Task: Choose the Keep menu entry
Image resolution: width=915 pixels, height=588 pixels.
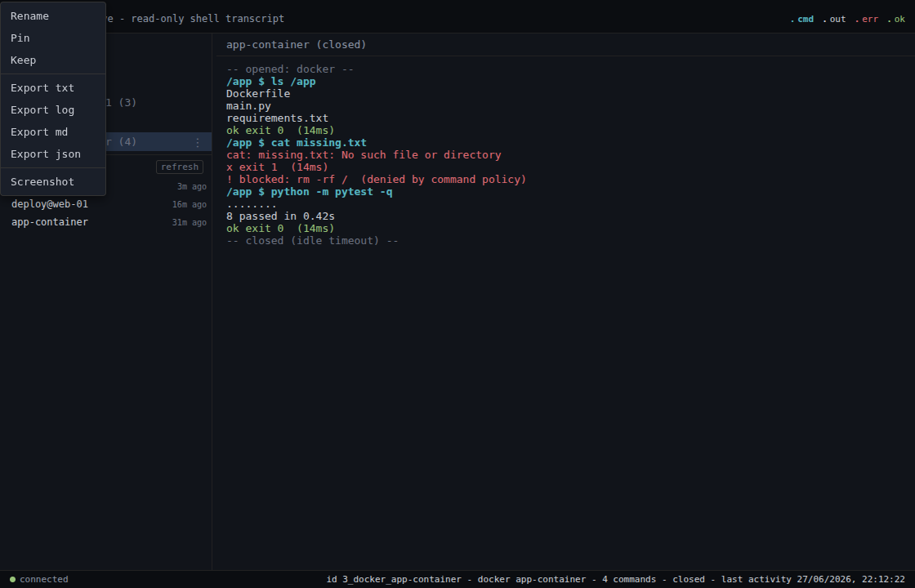Action: click(x=53, y=60)
